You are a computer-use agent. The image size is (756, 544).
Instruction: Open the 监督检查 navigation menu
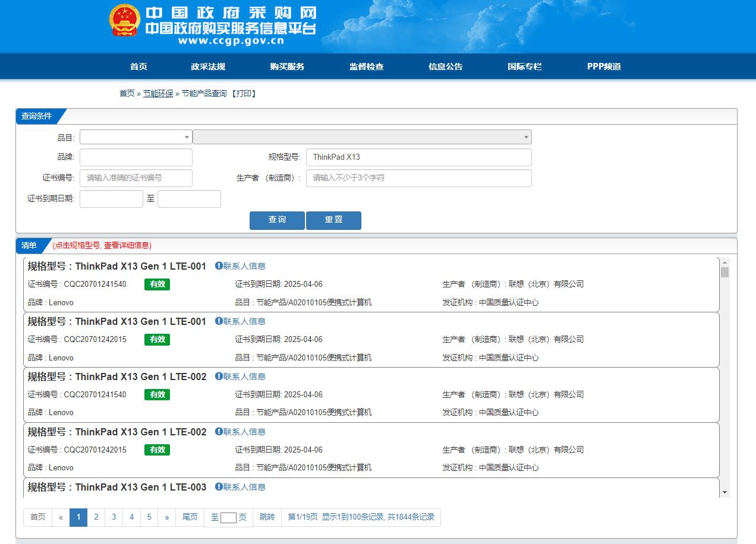(x=367, y=67)
